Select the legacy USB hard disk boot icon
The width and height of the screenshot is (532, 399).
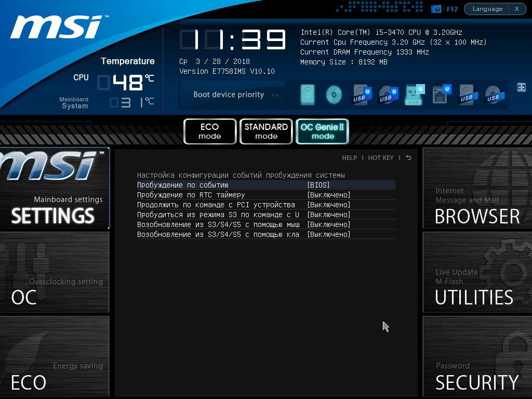pos(469,95)
